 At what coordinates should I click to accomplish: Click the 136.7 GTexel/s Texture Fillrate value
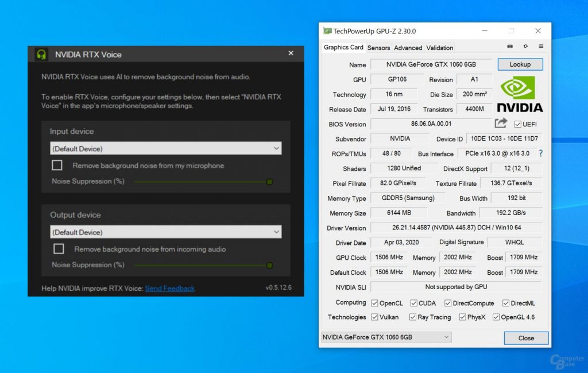(x=511, y=183)
